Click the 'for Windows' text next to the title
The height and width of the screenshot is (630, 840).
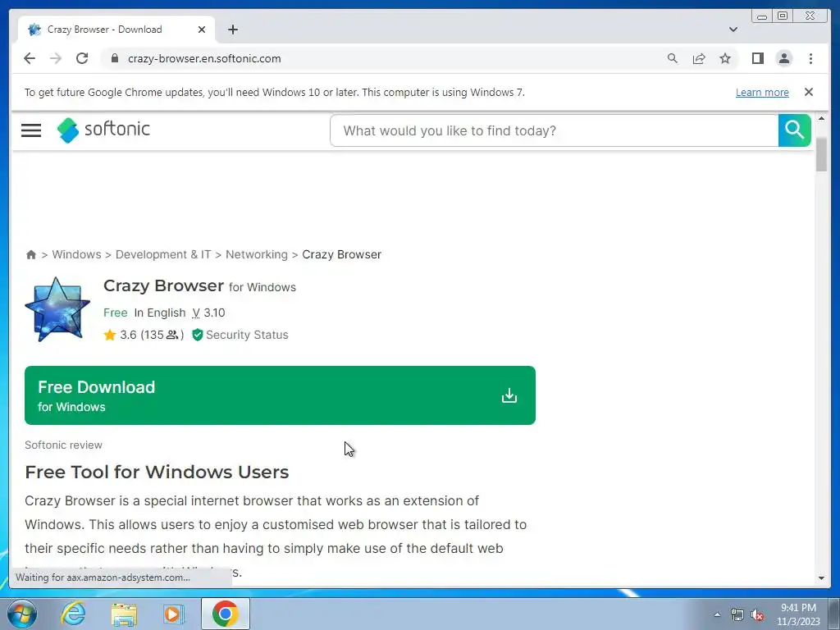tap(262, 287)
